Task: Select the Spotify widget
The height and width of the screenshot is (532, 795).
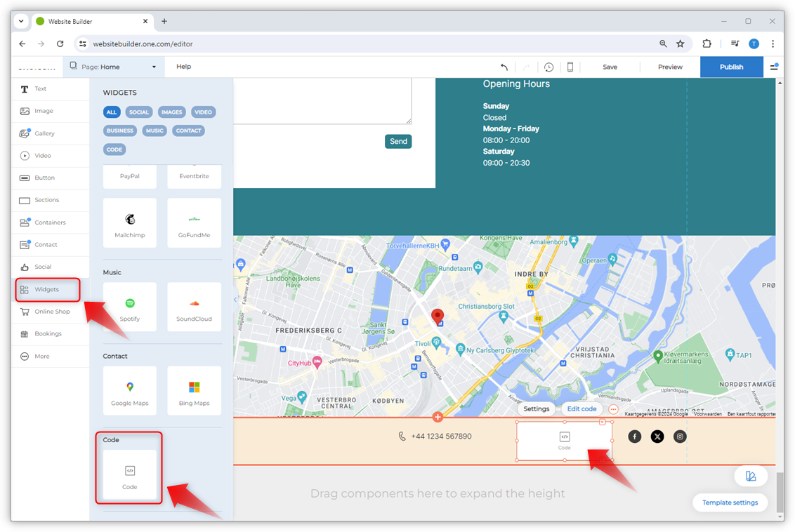Action: click(130, 307)
